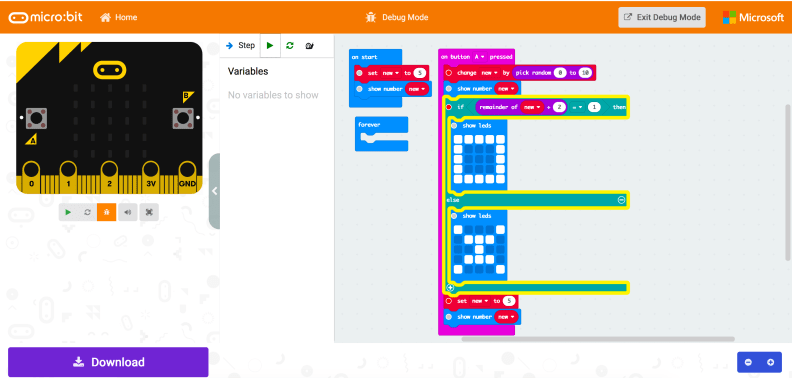Image resolution: width=792 pixels, height=378 pixels.
Task: Restart the program from the debugger toolbar
Action: coord(289,45)
